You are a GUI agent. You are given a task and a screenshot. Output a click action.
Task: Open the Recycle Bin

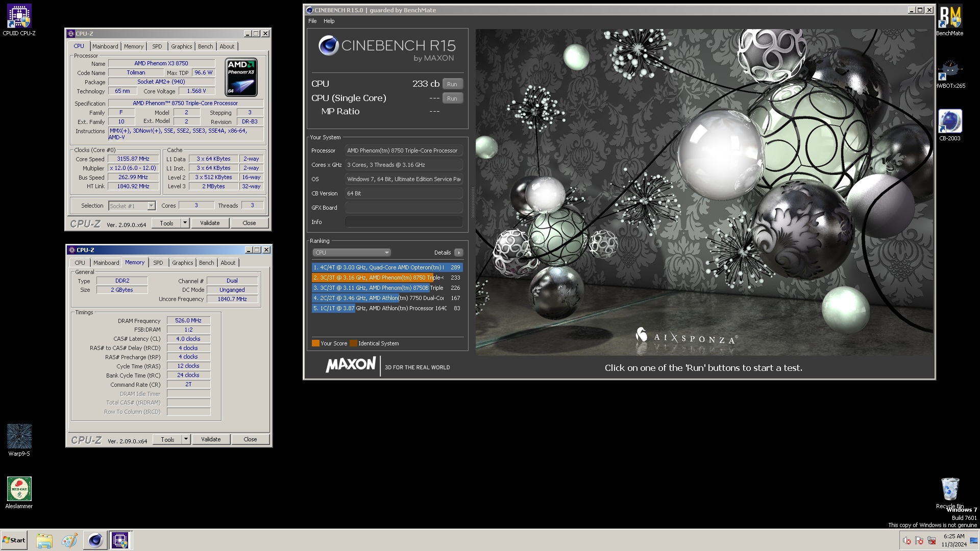coord(950,492)
